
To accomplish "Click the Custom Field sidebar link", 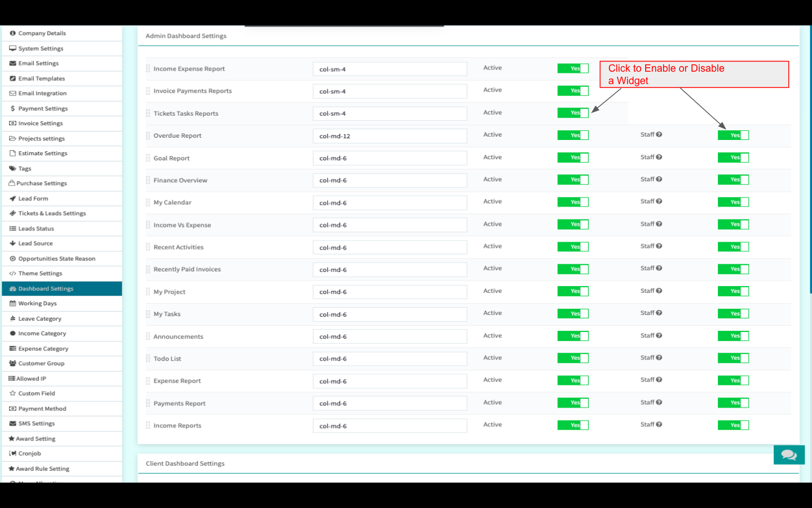I will (x=37, y=393).
